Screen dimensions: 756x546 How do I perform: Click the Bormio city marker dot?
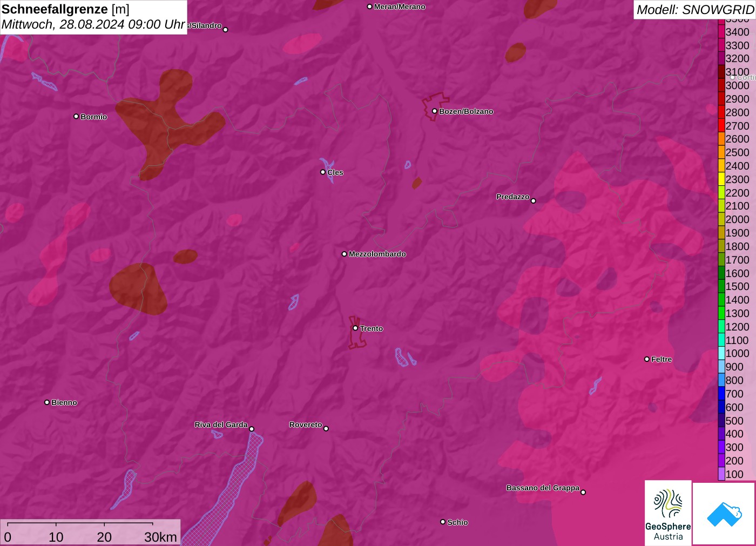(x=76, y=116)
